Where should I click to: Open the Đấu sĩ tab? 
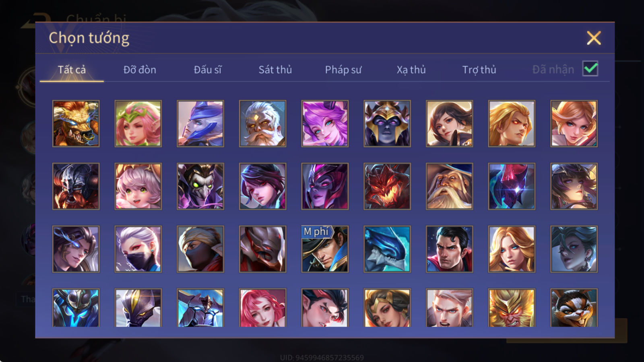click(x=208, y=70)
